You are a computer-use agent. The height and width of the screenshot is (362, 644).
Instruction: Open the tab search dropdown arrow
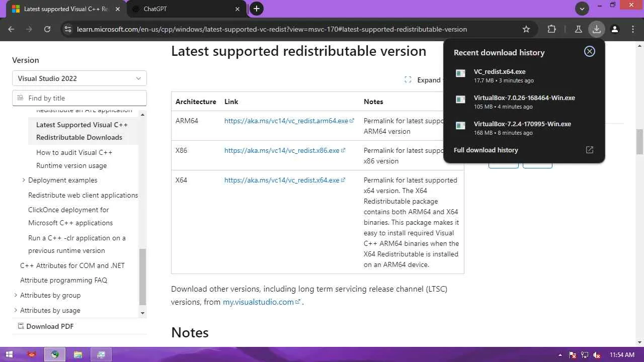tap(582, 9)
